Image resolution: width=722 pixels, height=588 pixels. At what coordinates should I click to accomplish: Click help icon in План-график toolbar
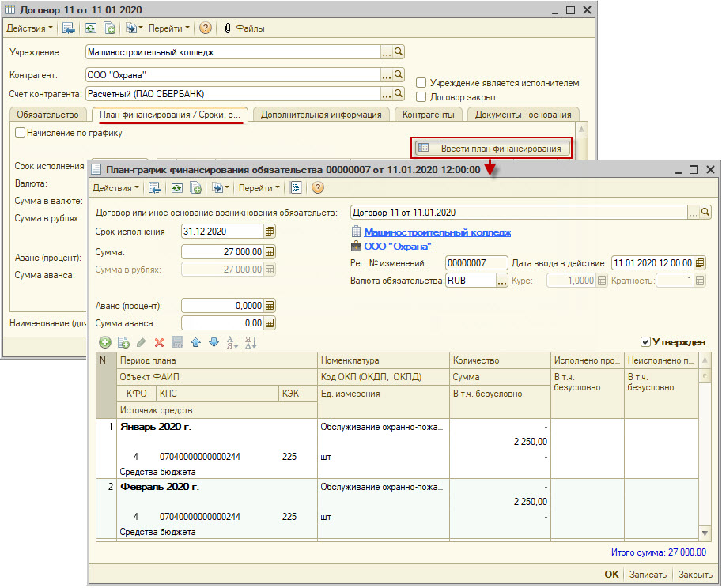pos(318,188)
